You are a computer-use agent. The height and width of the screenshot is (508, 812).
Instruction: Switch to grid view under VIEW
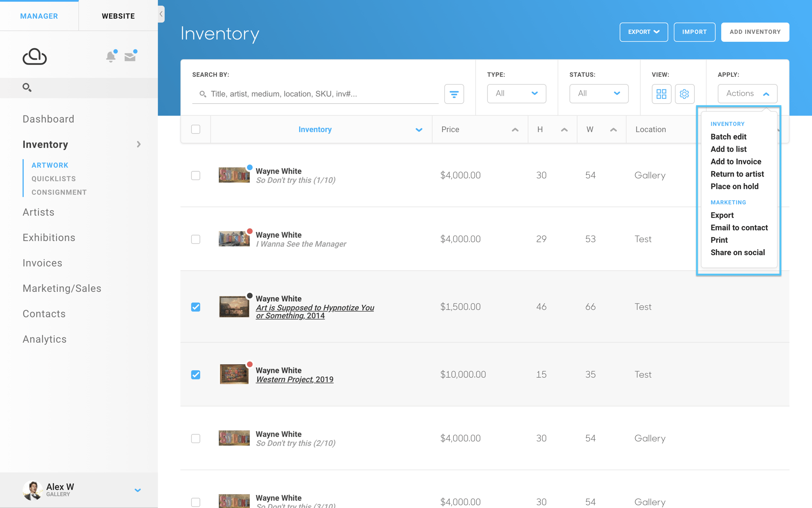click(x=661, y=94)
